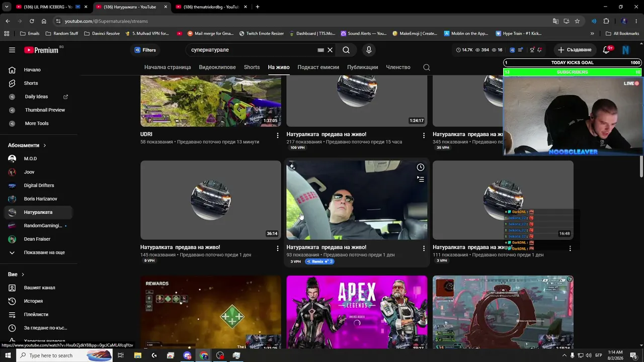The image size is (644, 362).
Task: Select the На живо tab
Action: pos(279,67)
